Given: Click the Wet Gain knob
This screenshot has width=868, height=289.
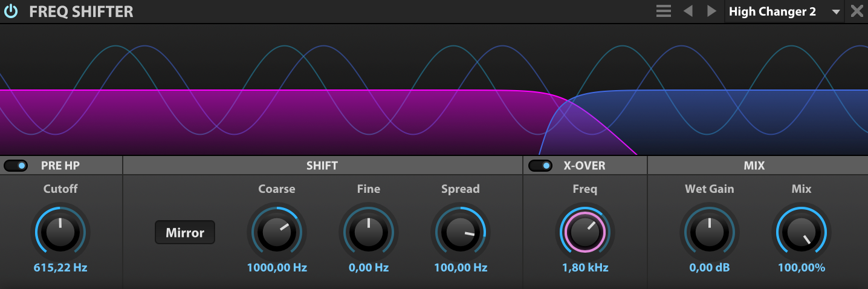Looking at the screenshot, I should click(x=710, y=232).
